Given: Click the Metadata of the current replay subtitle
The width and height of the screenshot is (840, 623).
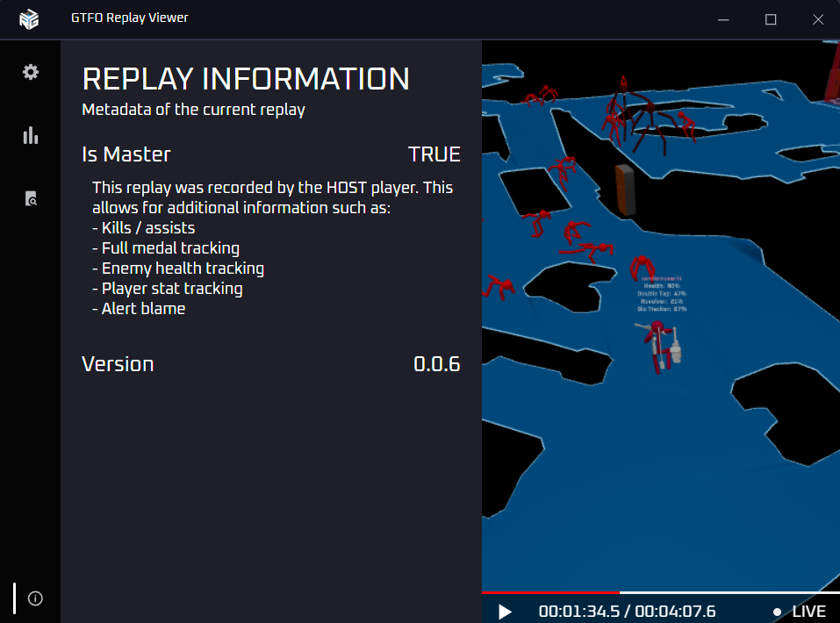Looking at the screenshot, I should point(193,110).
